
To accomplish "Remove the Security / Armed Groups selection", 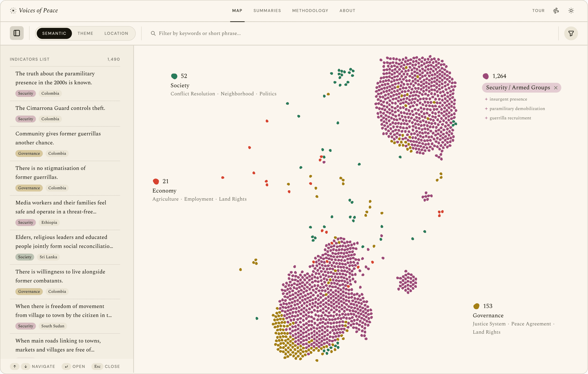I will coord(556,88).
